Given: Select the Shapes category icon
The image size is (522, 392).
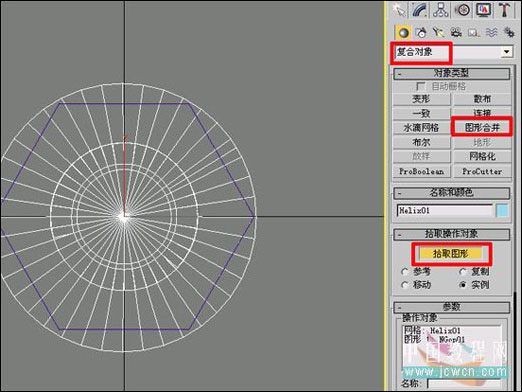Looking at the screenshot, I should [x=421, y=32].
